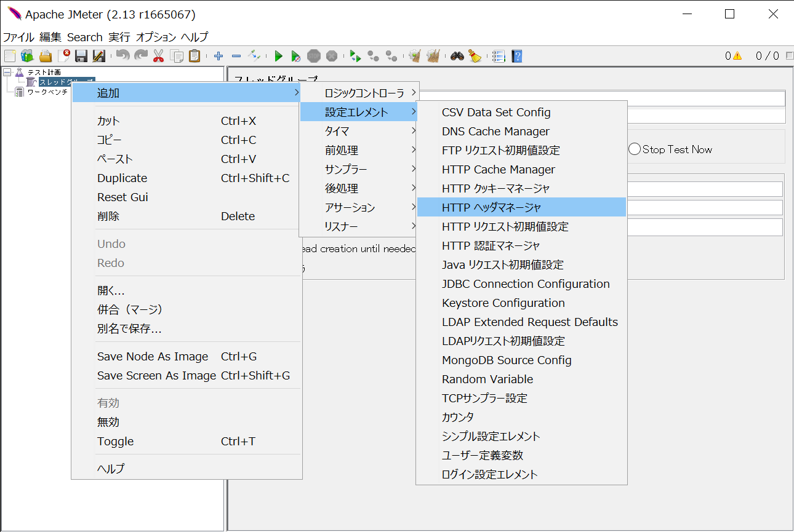The height and width of the screenshot is (532, 794).
Task: Open the Help question mark icon
Action: pos(516,56)
